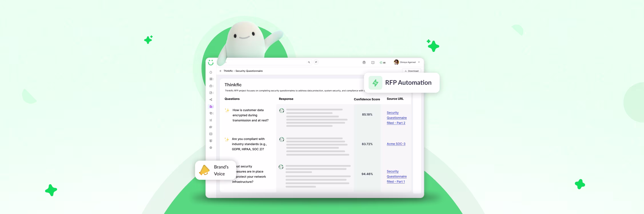This screenshot has width=644, height=214.
Task: Open the filter sliders button
Action: [x=316, y=62]
